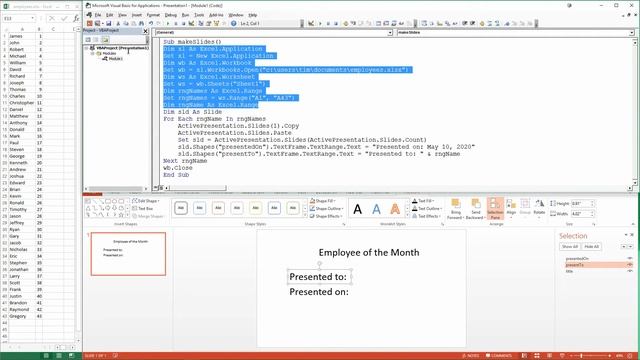Open the Insert menu in VBA editor
Screen dimensions: 640x360
(136, 15)
